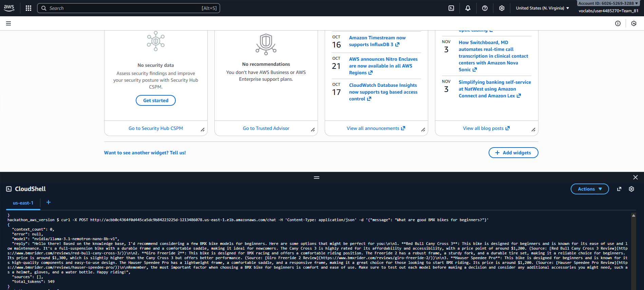This screenshot has width=644, height=290.
Task: Click the CloudShell terminal icon in panel header
Action: click(x=9, y=189)
